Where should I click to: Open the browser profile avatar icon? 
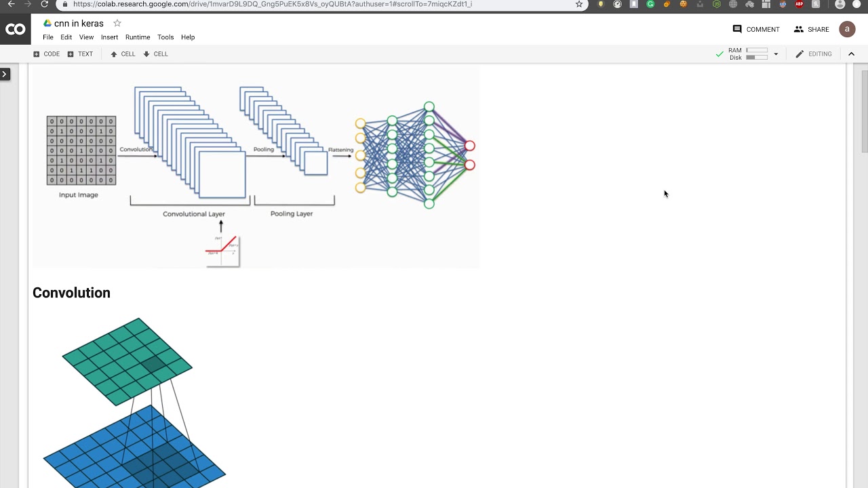pos(840,4)
